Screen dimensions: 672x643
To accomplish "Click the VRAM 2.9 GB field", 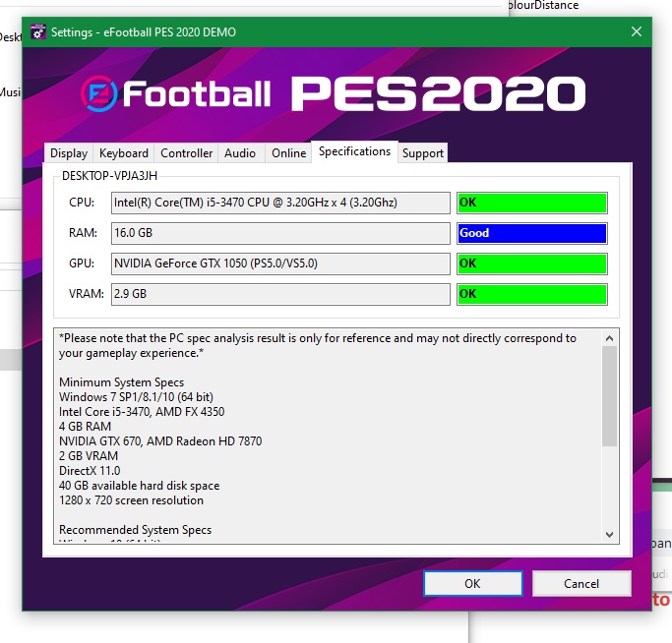I will [x=280, y=294].
